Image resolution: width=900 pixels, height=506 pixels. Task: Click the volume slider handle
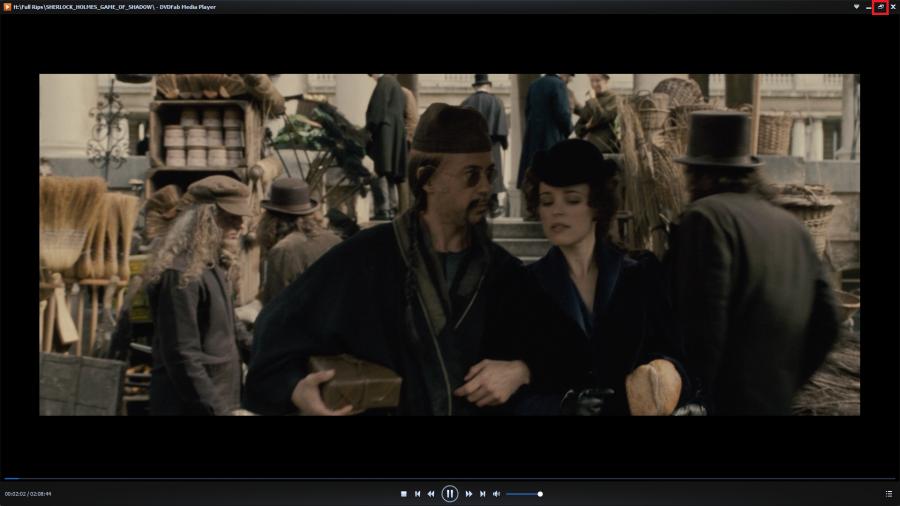540,494
